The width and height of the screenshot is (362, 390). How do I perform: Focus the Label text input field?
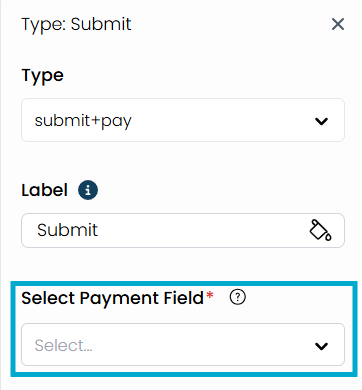[x=183, y=230]
